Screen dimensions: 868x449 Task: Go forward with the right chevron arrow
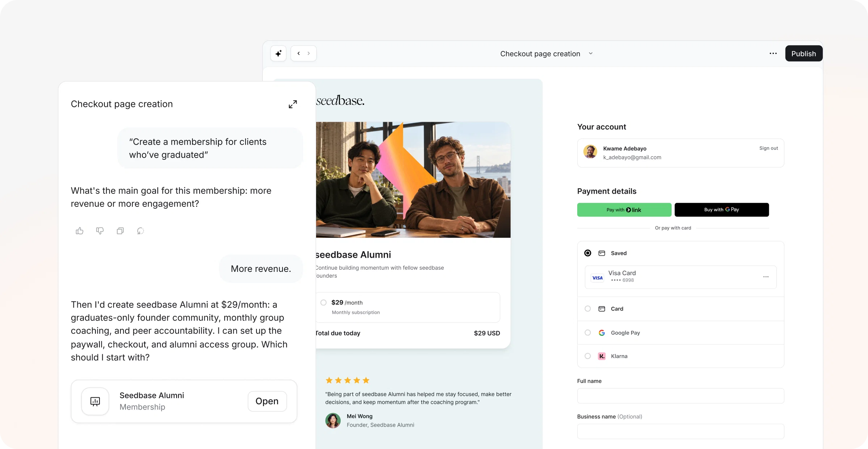coord(309,54)
